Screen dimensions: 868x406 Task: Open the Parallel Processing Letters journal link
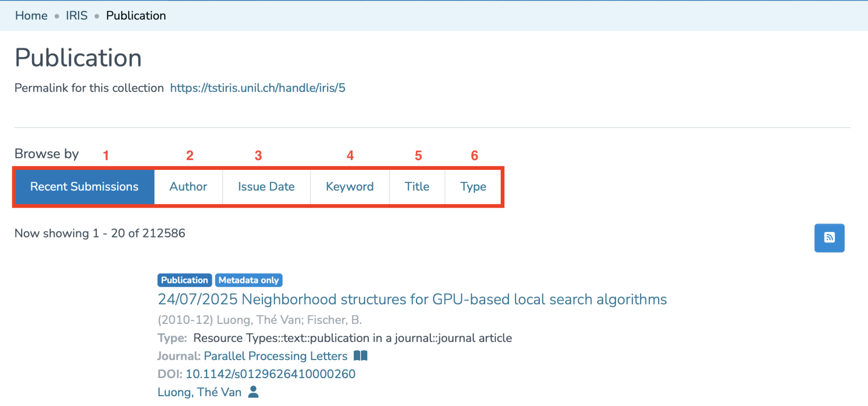275,356
